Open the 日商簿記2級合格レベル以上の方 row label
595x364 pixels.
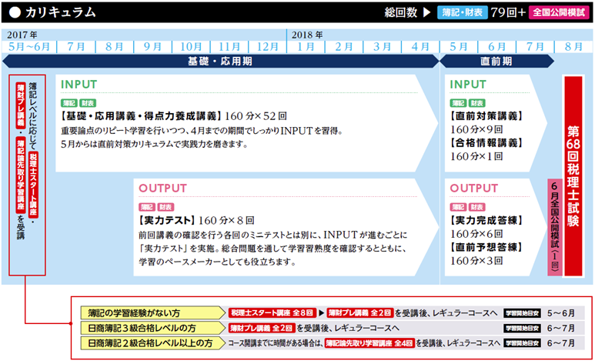149,342
